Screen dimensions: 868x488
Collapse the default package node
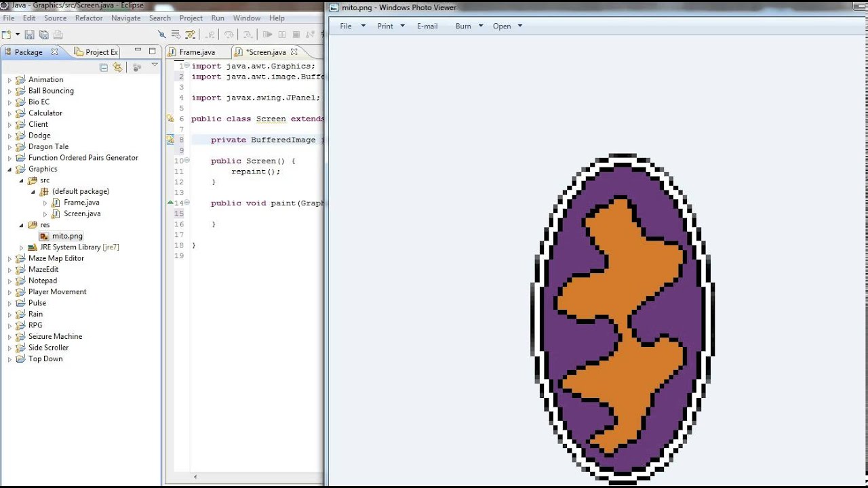click(33, 192)
